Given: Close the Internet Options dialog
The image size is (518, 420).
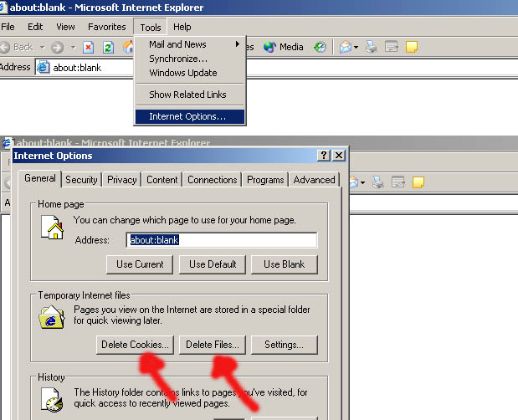Looking at the screenshot, I should click(x=339, y=155).
